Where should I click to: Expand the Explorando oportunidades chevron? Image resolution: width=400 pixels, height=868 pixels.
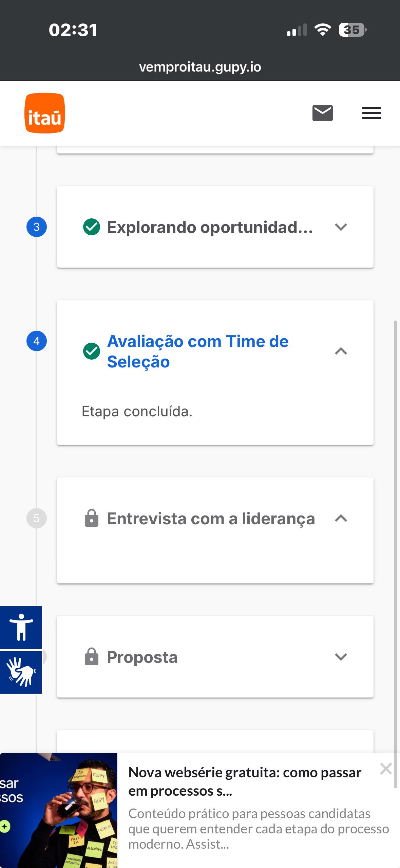coord(341,227)
